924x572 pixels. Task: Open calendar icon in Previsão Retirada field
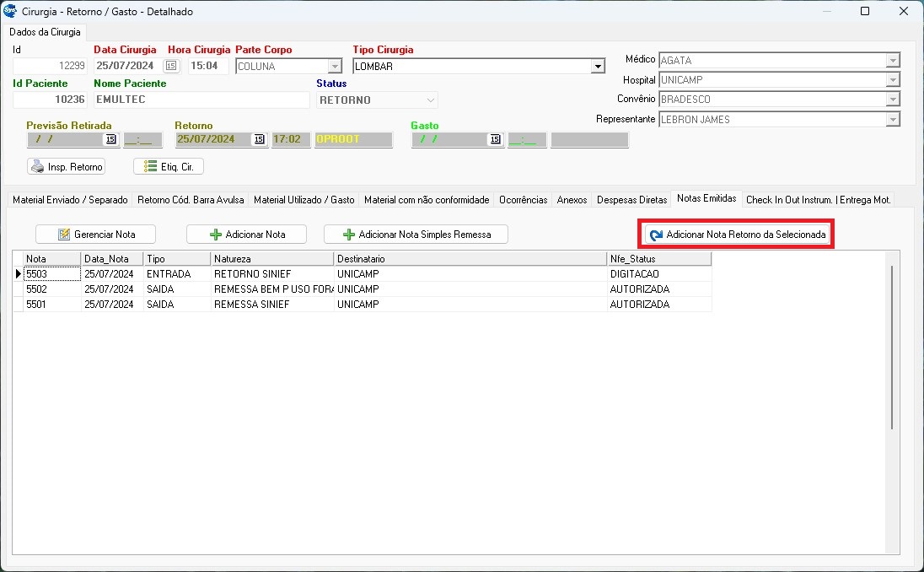110,140
